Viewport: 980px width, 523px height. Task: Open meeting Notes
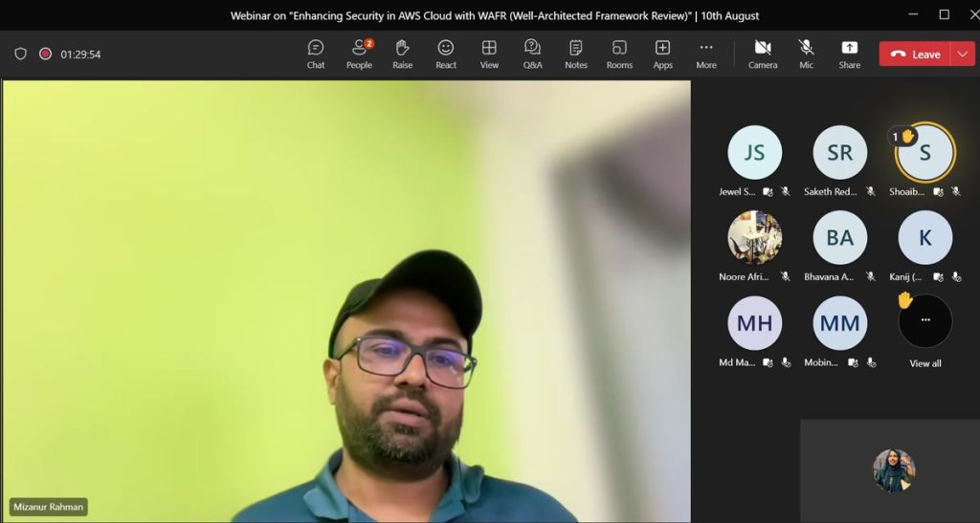[x=576, y=54]
